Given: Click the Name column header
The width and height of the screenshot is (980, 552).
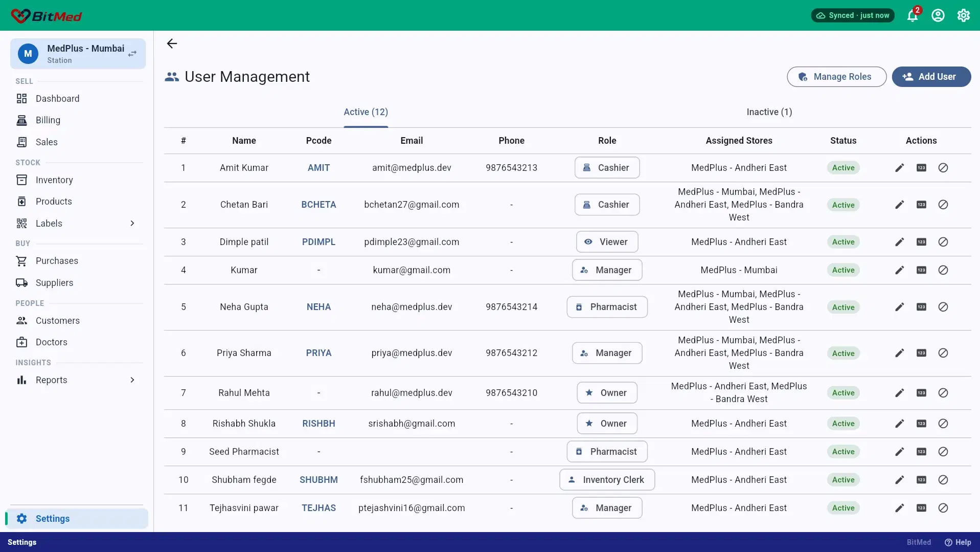Looking at the screenshot, I should click(244, 141).
